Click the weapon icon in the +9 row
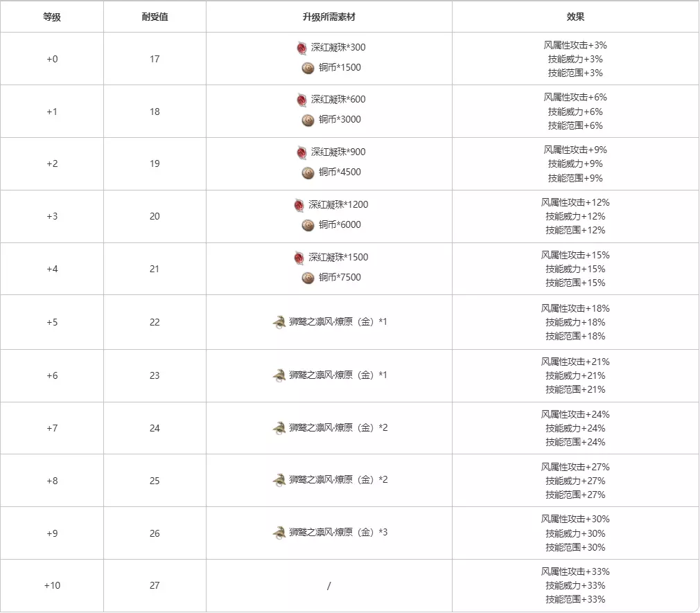 coord(279,533)
